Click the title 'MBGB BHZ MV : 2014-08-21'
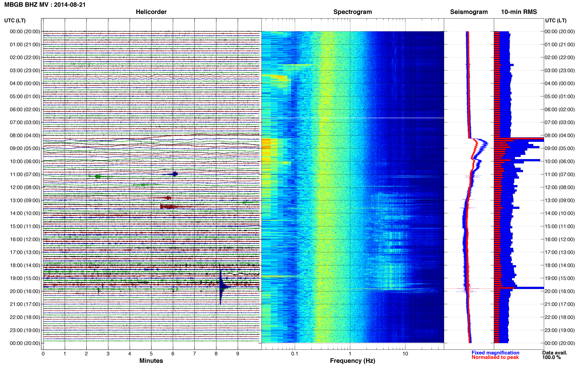Image resolution: width=588 pixels, height=368 pixels. 45,5
